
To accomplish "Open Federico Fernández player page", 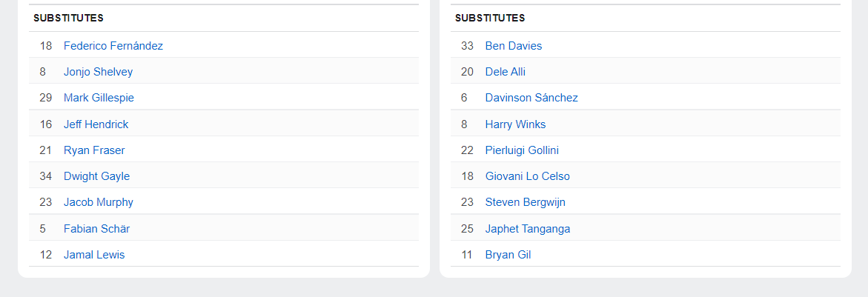I will point(113,46).
